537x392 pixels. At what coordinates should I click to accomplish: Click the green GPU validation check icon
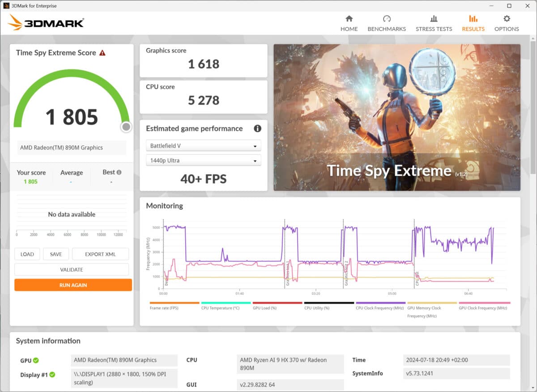coord(36,360)
